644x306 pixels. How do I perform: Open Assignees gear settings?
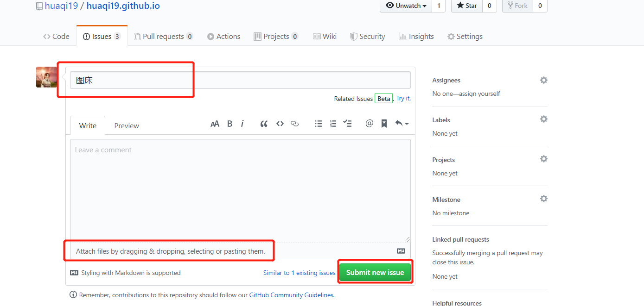tap(544, 80)
